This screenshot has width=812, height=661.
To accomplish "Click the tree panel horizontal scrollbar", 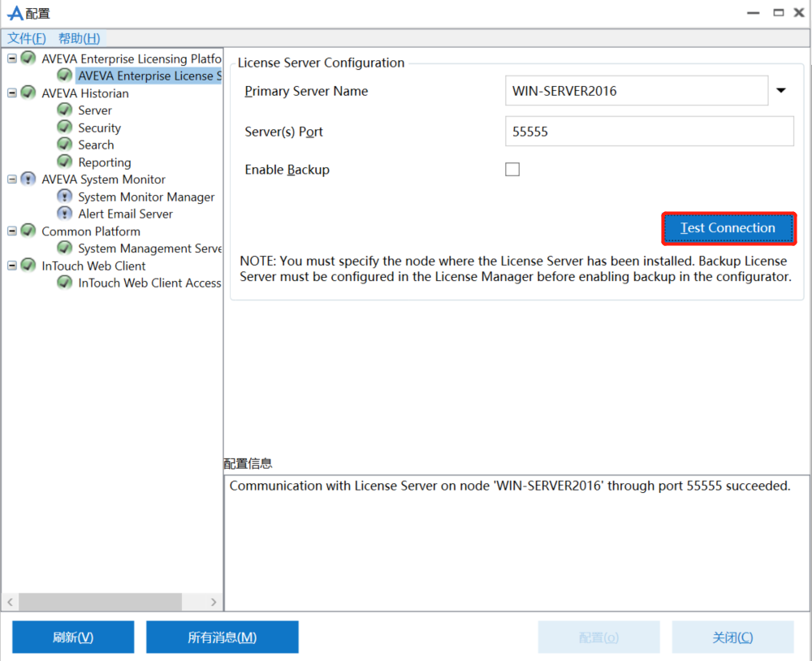I will (x=100, y=602).
